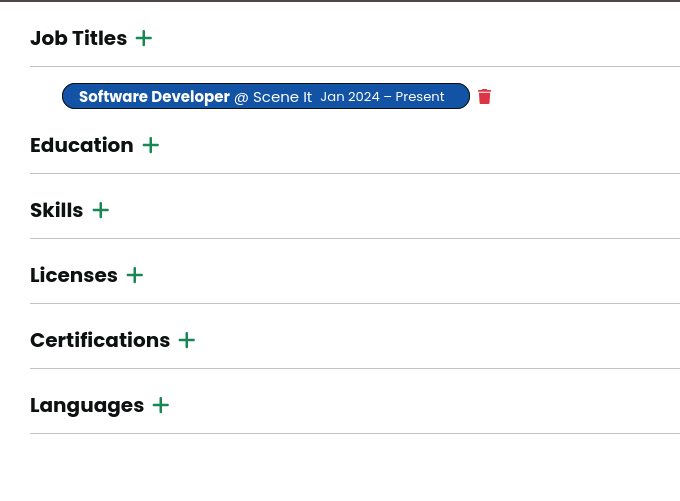Add a new job title entry
This screenshot has width=680, height=501.
[144, 38]
